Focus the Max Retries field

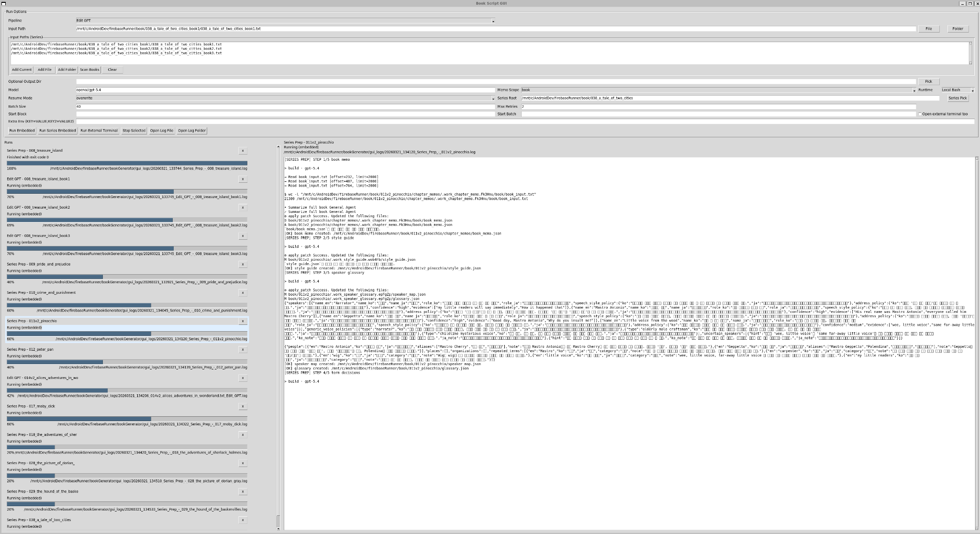(718, 107)
